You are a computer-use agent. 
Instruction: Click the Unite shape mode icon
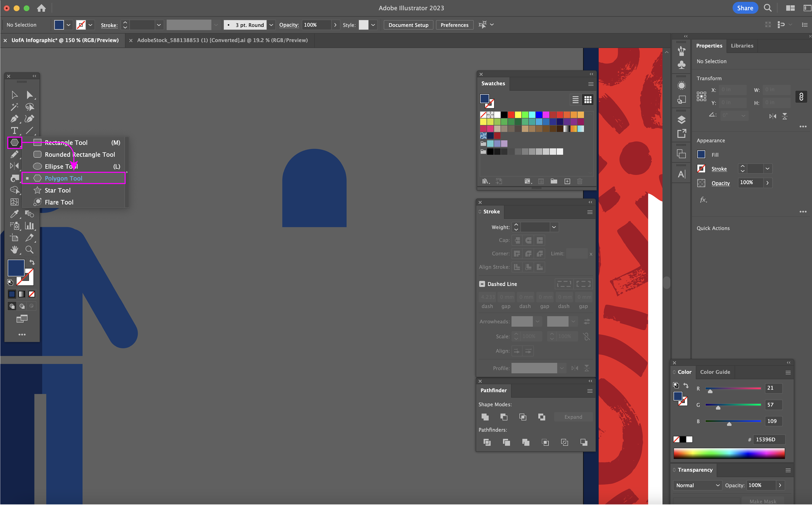485,417
